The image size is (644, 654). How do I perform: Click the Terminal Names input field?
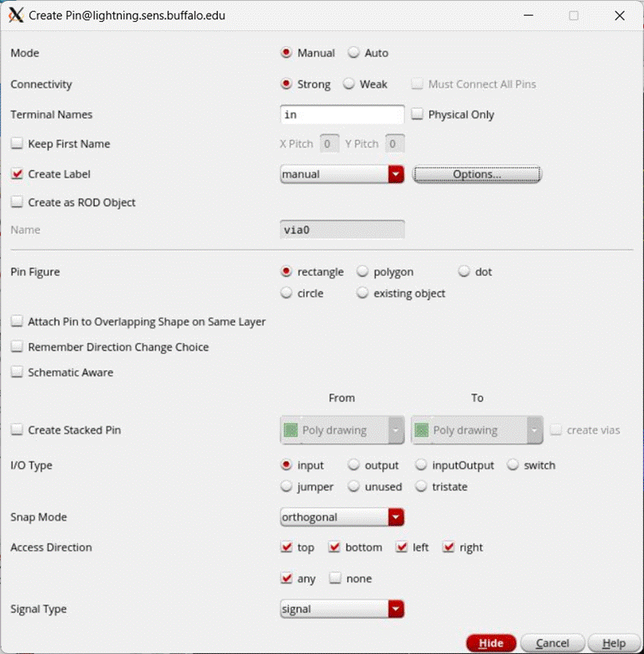(342, 115)
